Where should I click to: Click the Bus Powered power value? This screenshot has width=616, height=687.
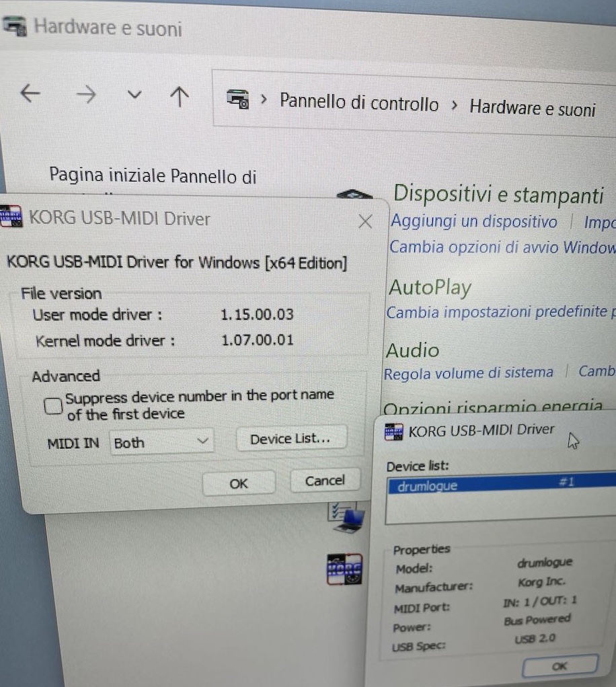tap(537, 620)
